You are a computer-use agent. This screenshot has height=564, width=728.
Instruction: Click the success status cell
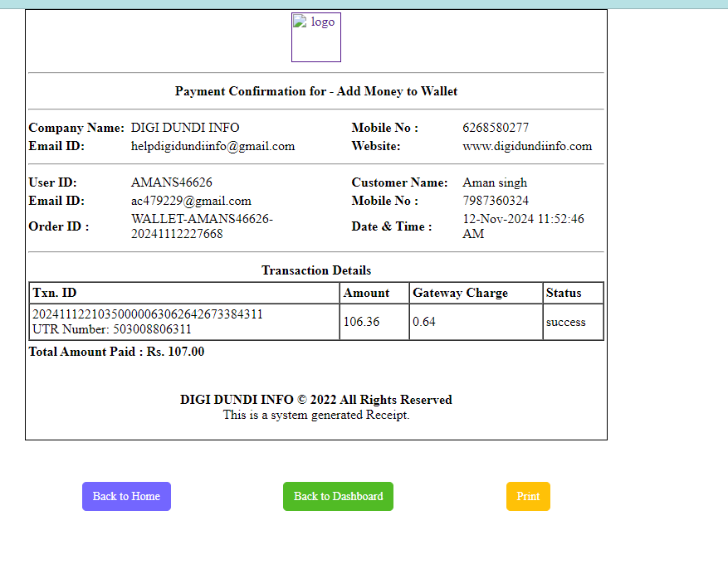click(565, 322)
